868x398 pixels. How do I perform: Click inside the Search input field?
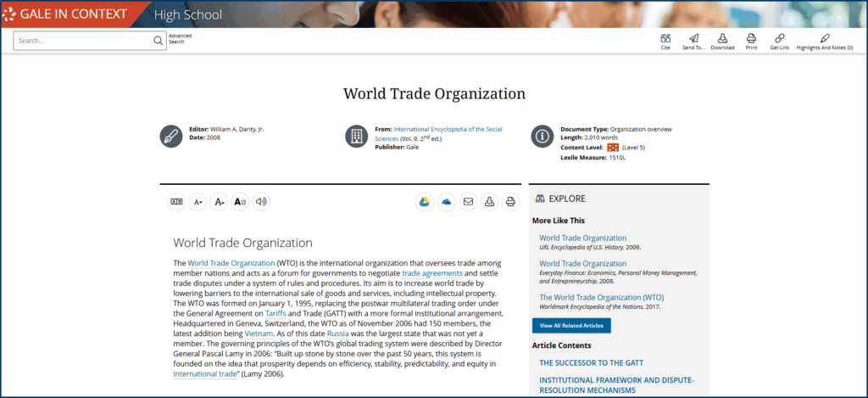[83, 41]
